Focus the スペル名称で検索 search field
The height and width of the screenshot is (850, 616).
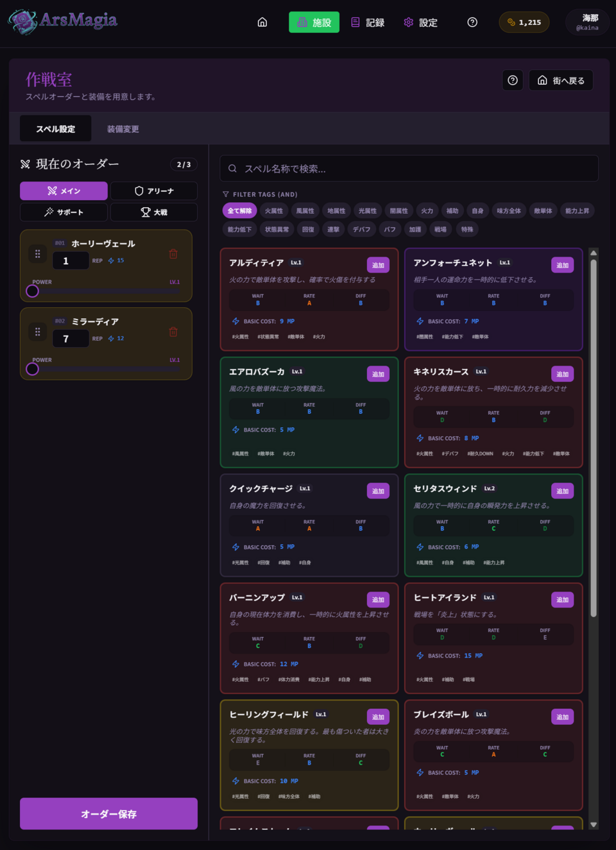[x=409, y=169]
